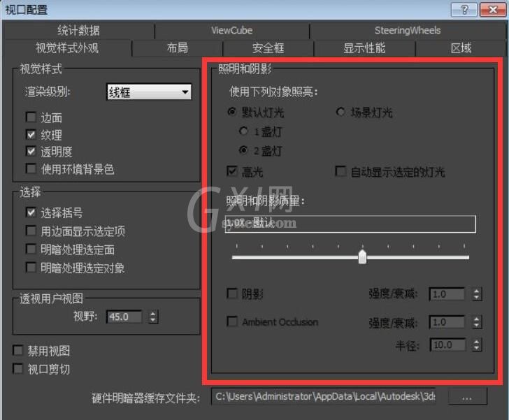The height and width of the screenshot is (420, 509).
Task: Enable the Ambient Occlusion checkbox
Action: [232, 321]
